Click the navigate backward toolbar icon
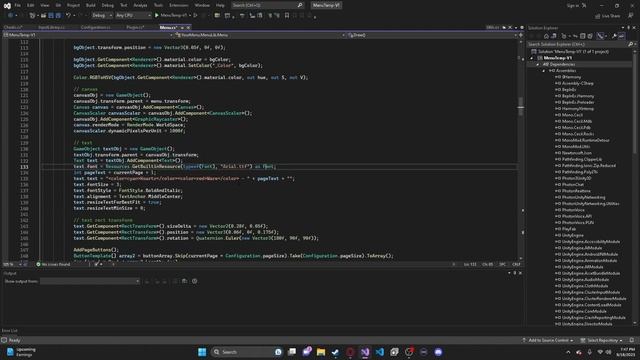Viewport: 640px width, 360px height. pos(10,16)
